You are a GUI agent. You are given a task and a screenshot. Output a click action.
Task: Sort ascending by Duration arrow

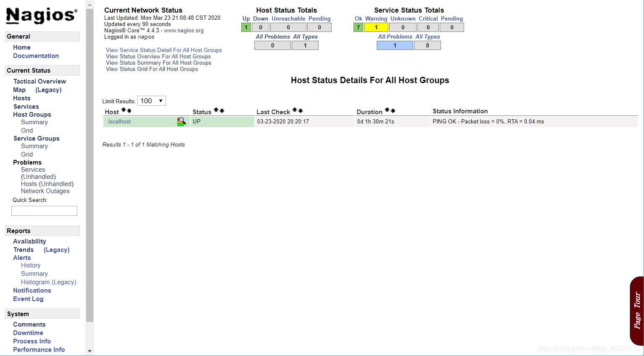pos(387,110)
